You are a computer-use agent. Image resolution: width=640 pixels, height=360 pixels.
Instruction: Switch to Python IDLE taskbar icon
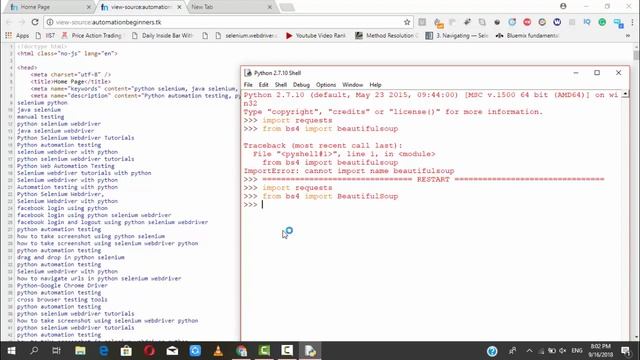pos(310,351)
